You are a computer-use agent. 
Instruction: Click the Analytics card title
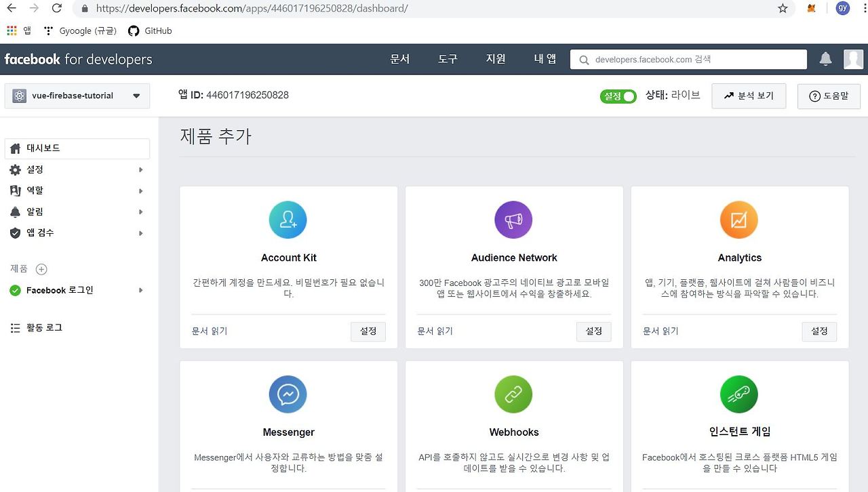[x=740, y=258]
